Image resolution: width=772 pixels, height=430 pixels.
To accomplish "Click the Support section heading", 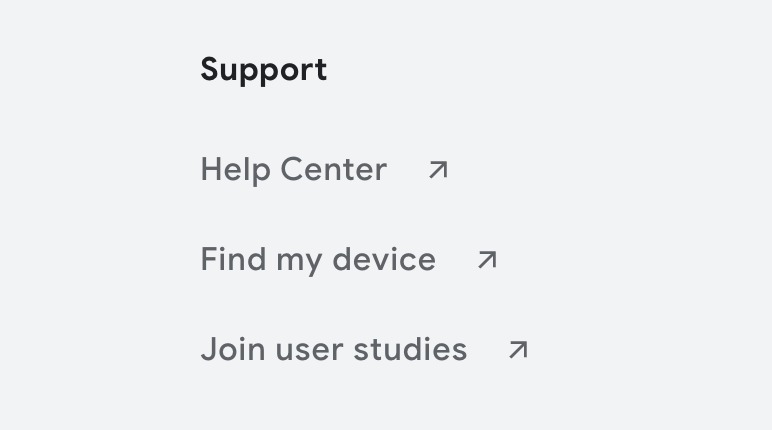I will coord(263,70).
